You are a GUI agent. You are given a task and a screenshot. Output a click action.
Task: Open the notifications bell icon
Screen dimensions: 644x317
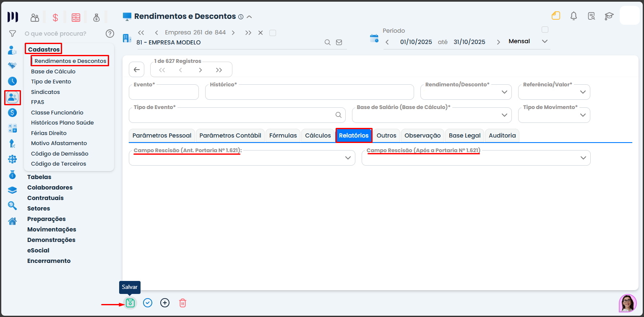pos(574,16)
